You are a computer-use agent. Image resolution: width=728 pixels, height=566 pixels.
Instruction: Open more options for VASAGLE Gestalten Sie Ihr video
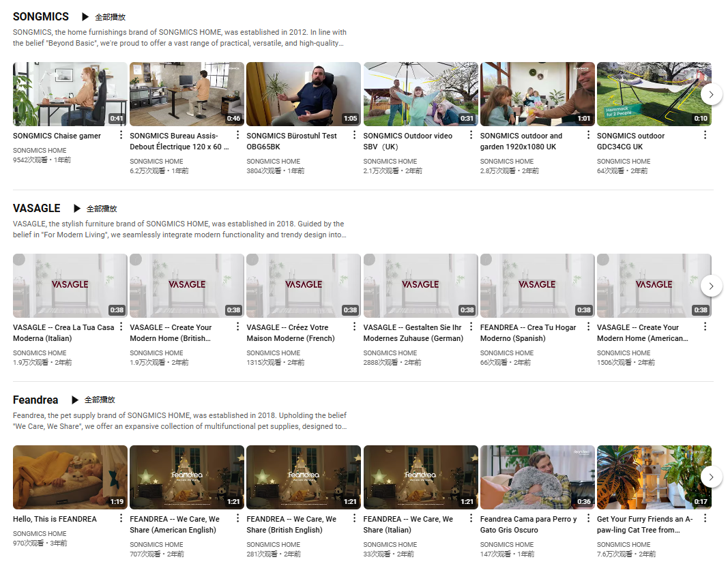pyautogui.click(x=471, y=327)
